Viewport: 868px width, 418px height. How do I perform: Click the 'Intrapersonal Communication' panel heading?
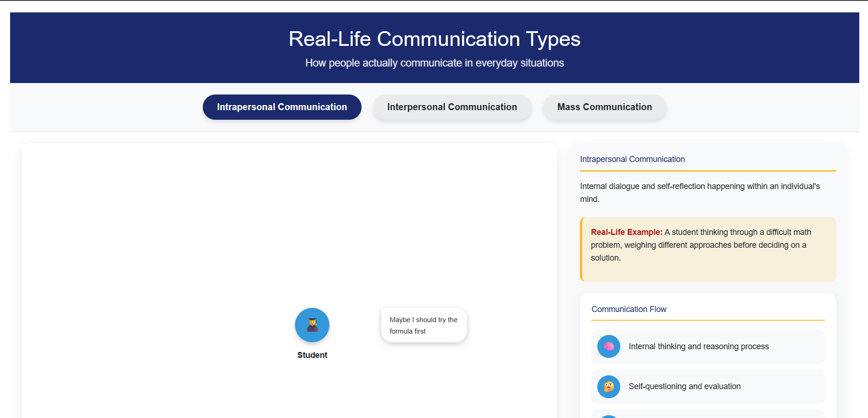click(x=632, y=159)
